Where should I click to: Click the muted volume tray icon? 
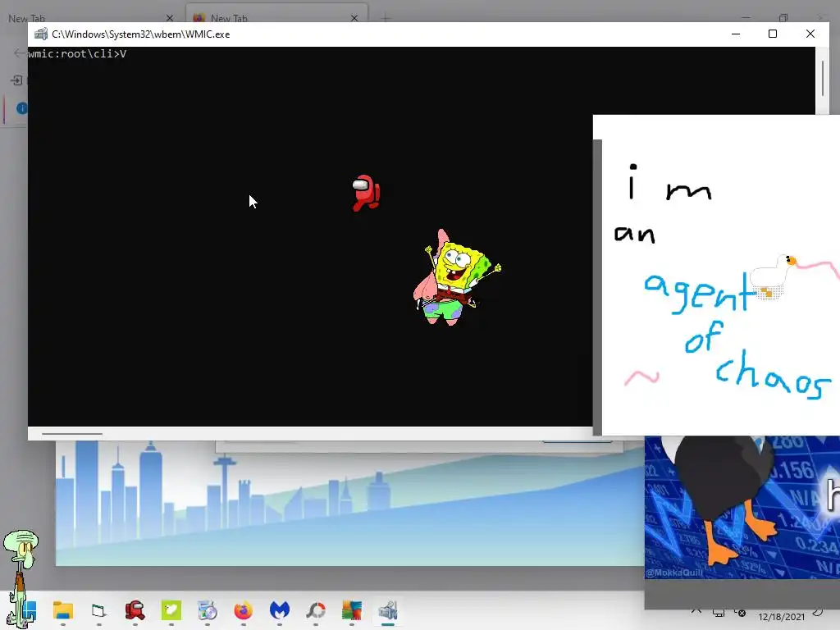tap(740, 612)
